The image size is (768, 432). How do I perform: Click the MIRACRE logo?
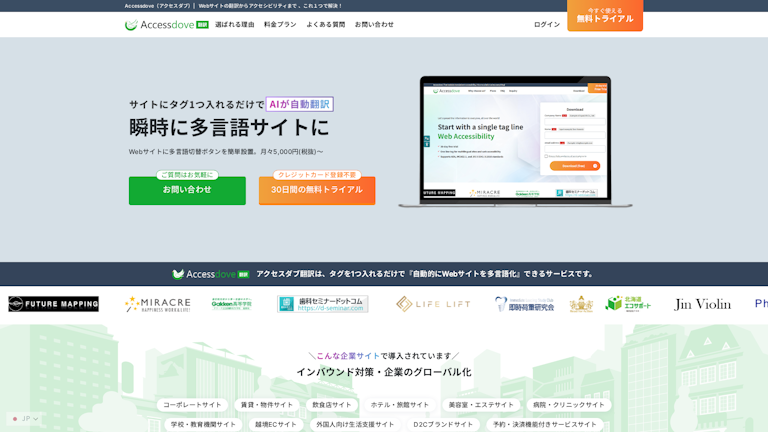click(x=158, y=304)
